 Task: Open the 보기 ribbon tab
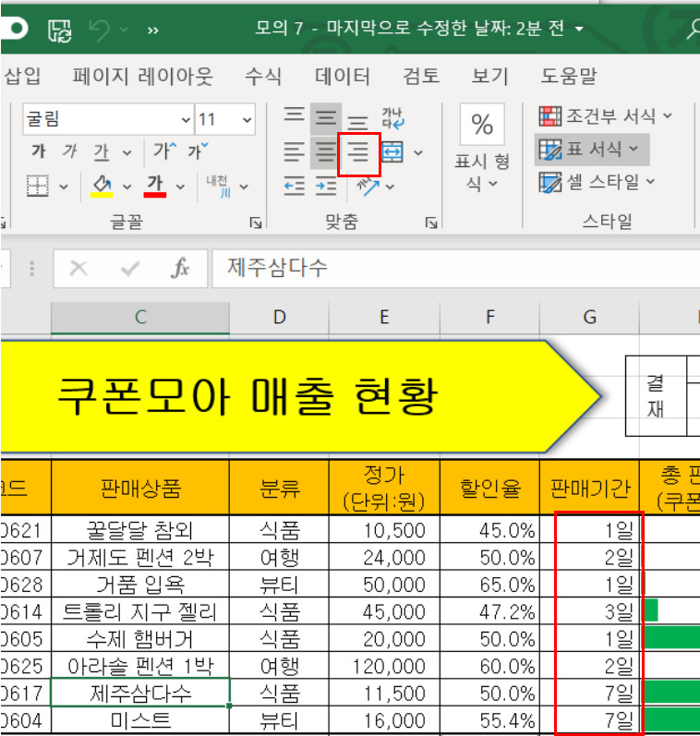pyautogui.click(x=489, y=76)
